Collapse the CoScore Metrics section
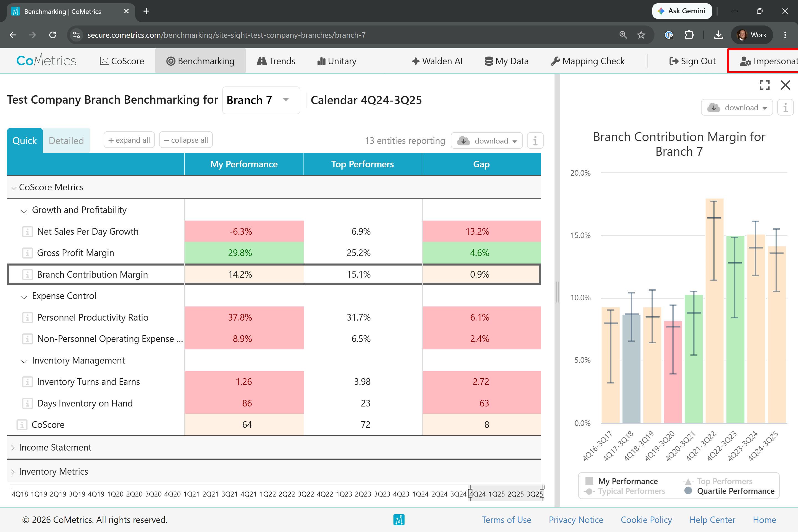 coord(14,187)
